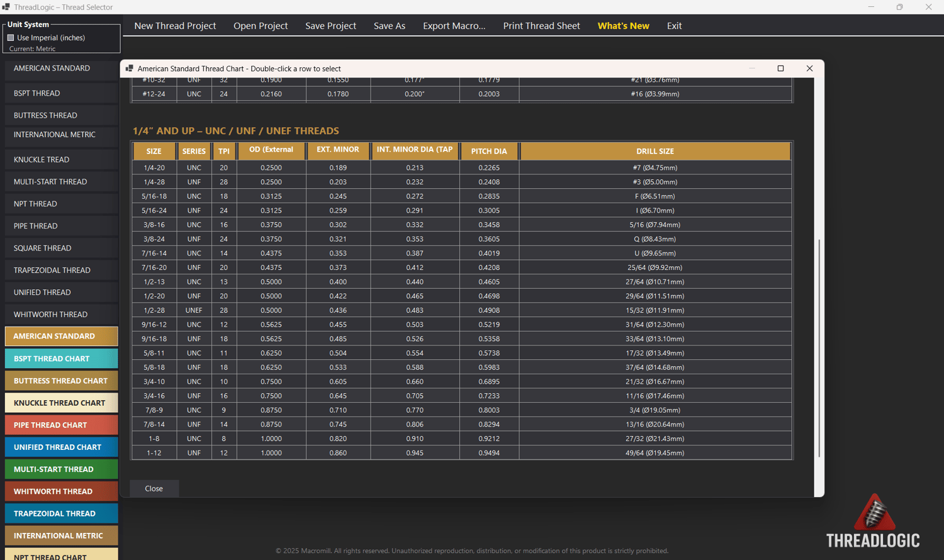
Task: Click the ThreadLogic logo image
Action: point(873,521)
